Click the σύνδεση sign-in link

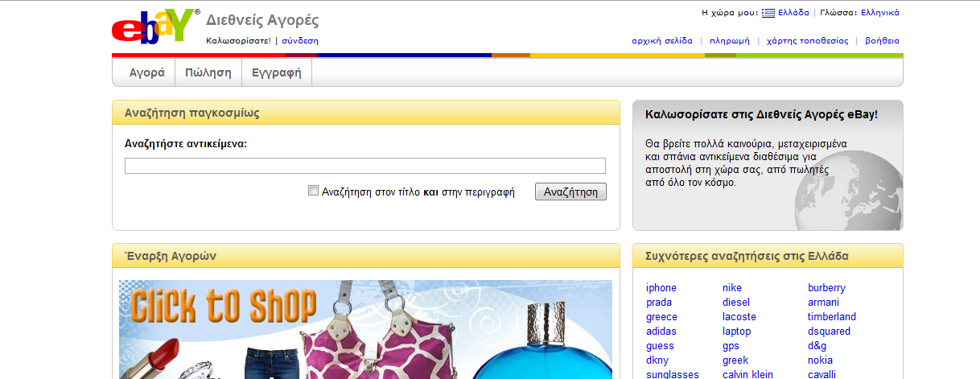click(300, 40)
